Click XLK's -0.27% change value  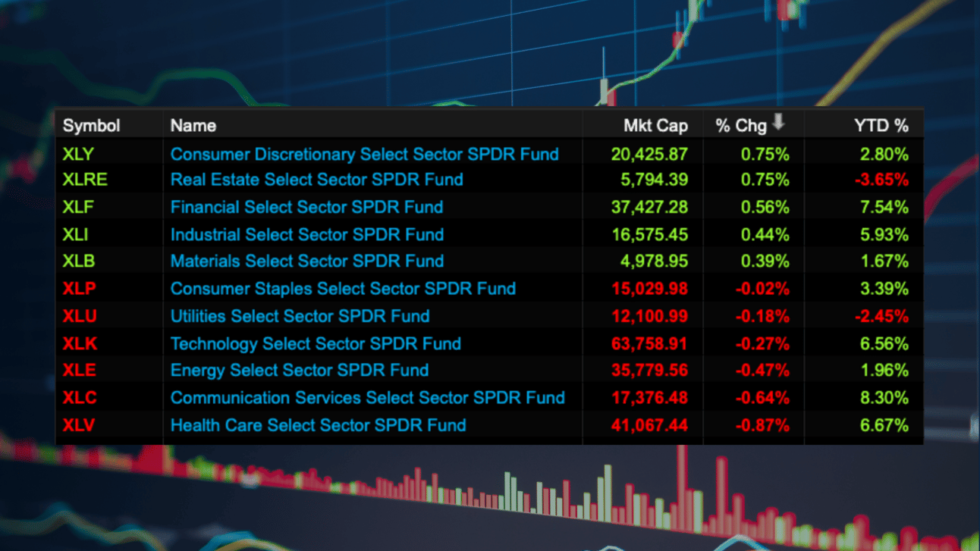[762, 343]
